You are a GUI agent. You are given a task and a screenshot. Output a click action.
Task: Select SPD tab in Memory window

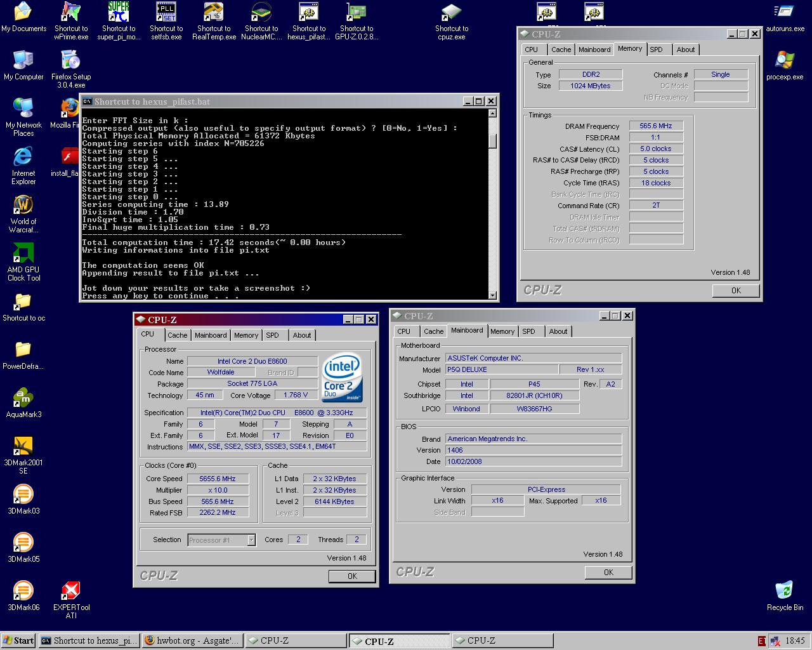656,50
